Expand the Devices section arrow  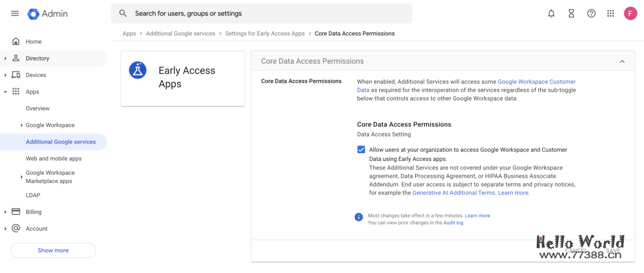pyautogui.click(x=5, y=75)
